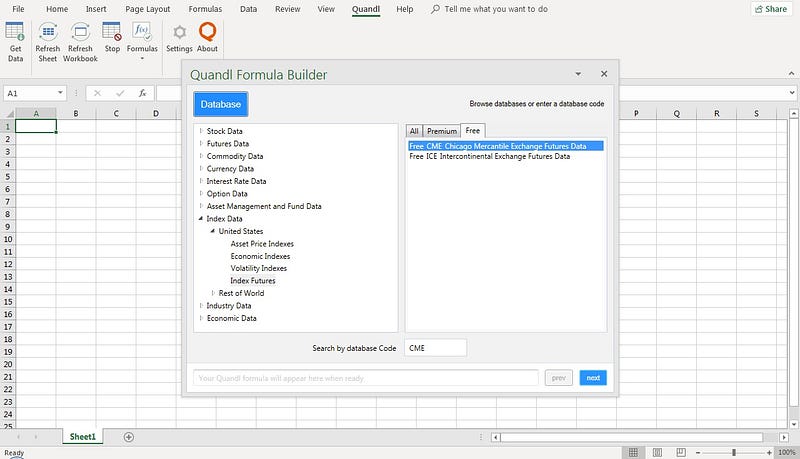Expand the Futures Data tree node

coord(201,143)
